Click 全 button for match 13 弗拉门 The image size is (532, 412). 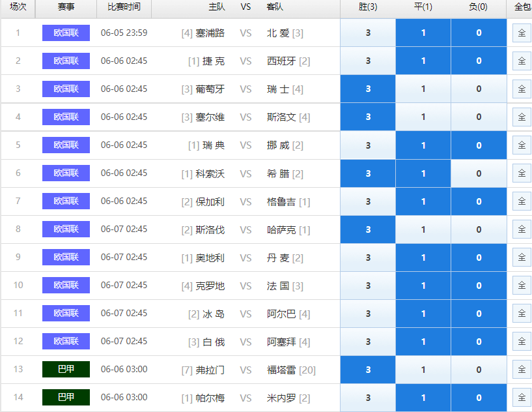[522, 369]
